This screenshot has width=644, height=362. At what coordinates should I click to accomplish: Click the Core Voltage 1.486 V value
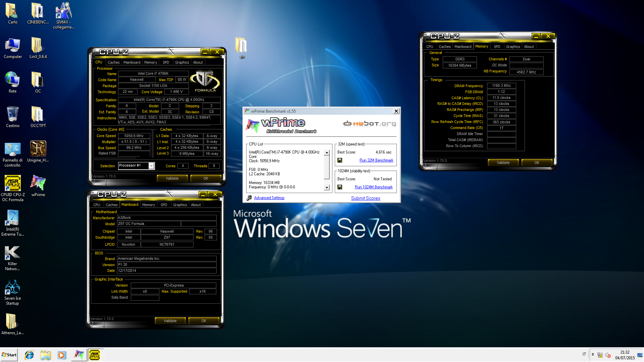click(x=176, y=92)
